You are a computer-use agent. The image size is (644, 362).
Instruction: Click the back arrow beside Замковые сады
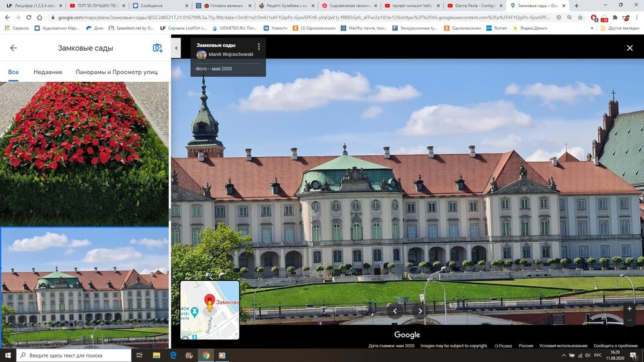point(14,48)
